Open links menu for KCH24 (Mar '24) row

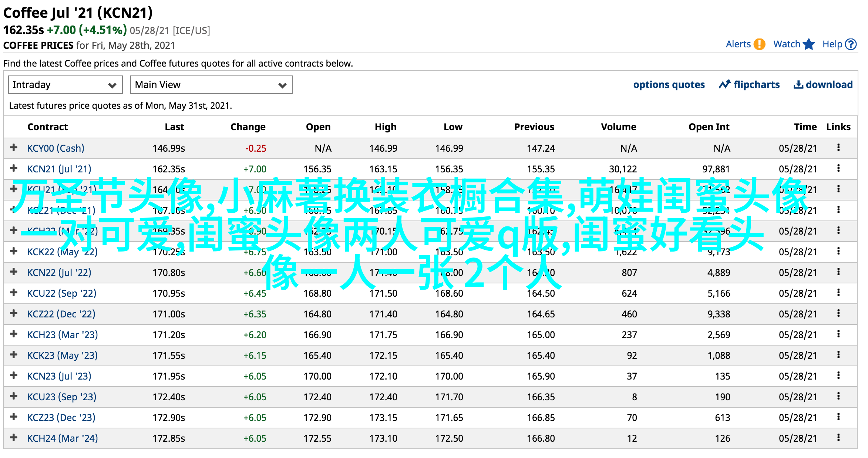click(838, 438)
